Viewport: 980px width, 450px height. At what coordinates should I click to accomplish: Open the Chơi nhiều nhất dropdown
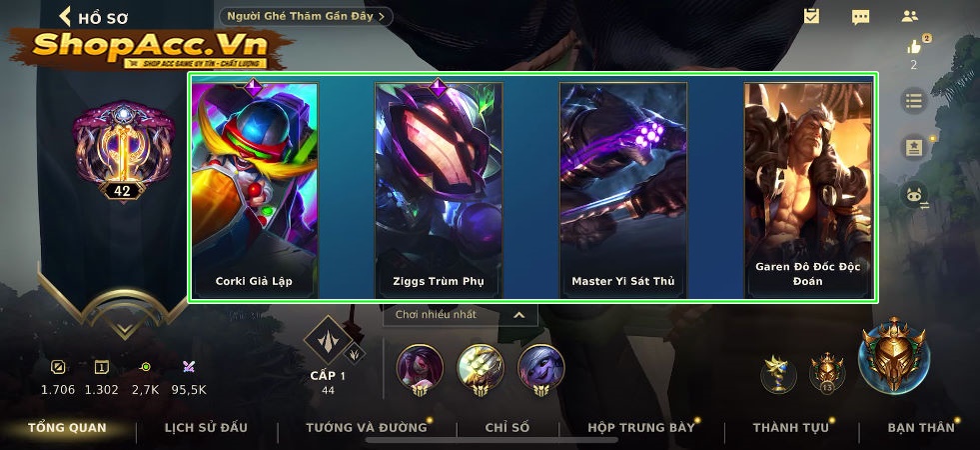point(460,315)
